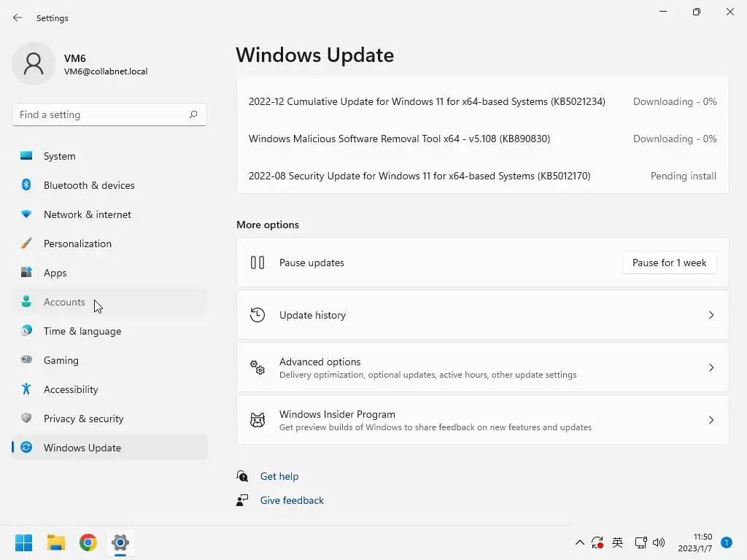Go to Time & language settings
Viewport: 747px width, 560px height.
tap(82, 331)
